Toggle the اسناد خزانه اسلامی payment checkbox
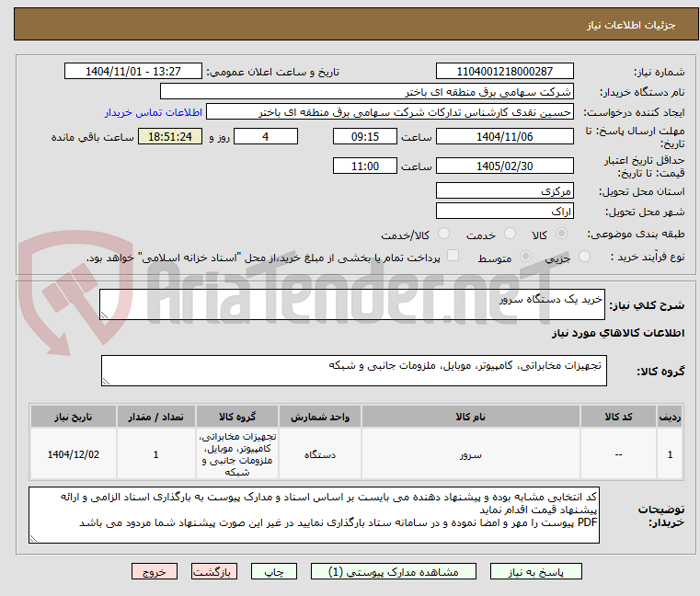 coord(453,256)
